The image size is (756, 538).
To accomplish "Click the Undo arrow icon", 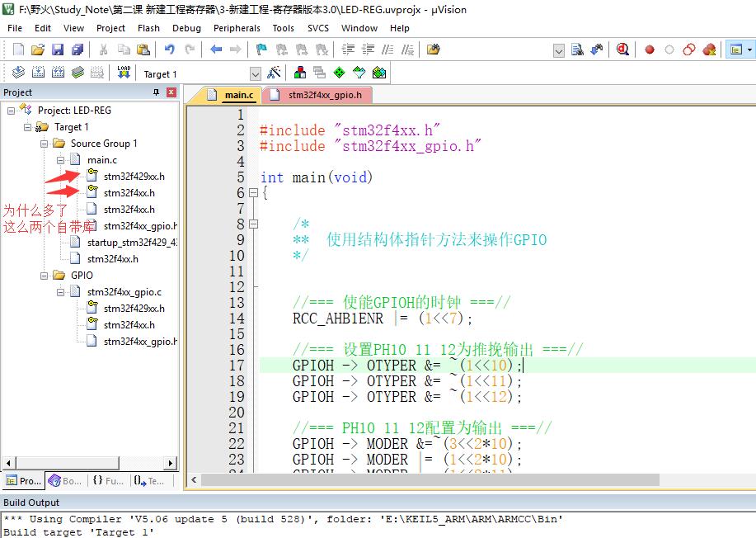I will [x=170, y=50].
